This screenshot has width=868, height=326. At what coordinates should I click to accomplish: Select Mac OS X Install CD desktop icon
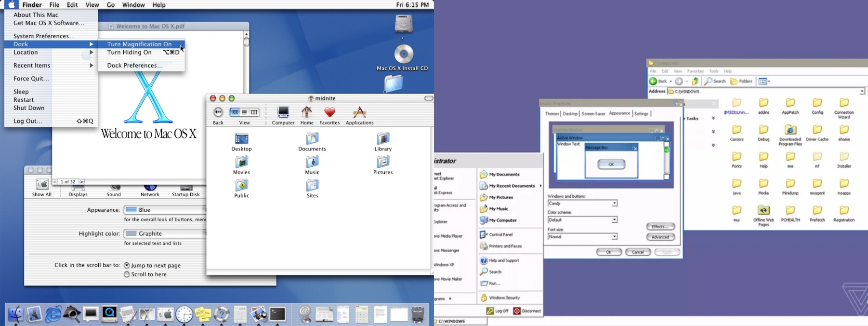403,58
